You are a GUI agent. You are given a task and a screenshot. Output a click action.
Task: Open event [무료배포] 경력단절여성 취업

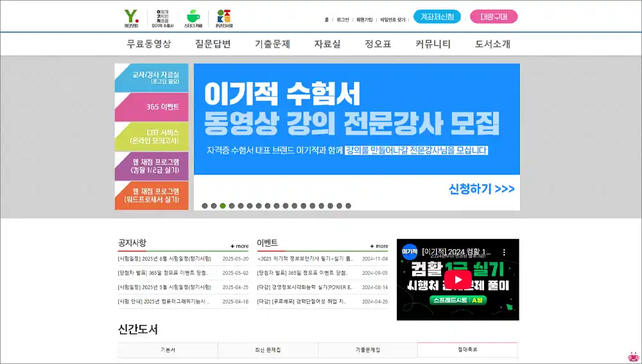click(x=302, y=301)
